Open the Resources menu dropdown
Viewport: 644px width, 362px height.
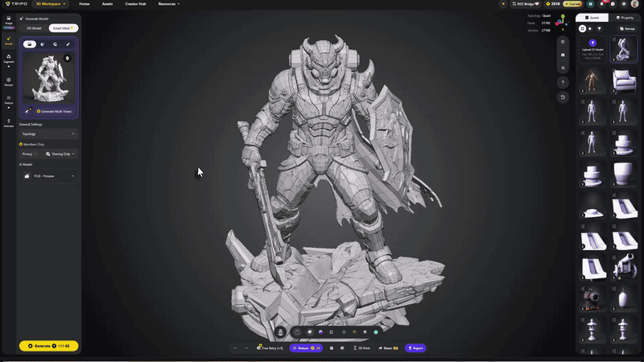click(x=169, y=4)
